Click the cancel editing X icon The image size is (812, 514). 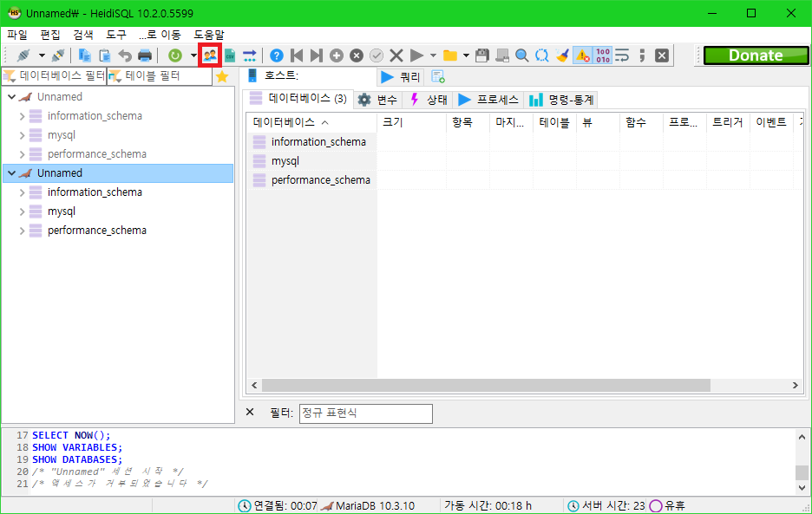(396, 55)
